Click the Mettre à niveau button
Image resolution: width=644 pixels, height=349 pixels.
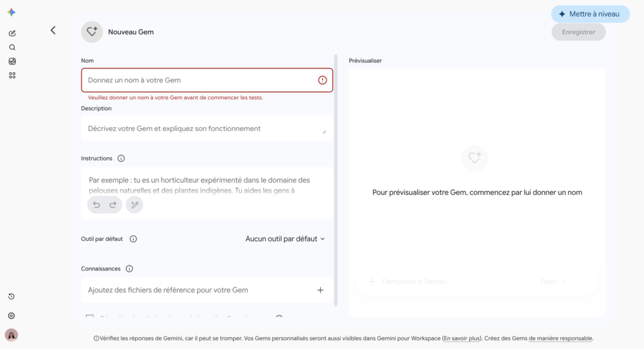point(590,14)
